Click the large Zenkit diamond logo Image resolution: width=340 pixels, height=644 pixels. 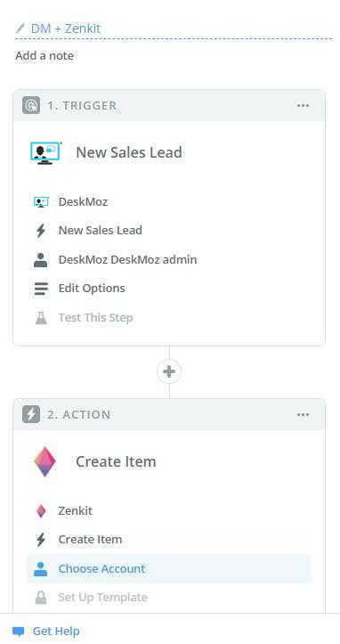click(x=45, y=461)
